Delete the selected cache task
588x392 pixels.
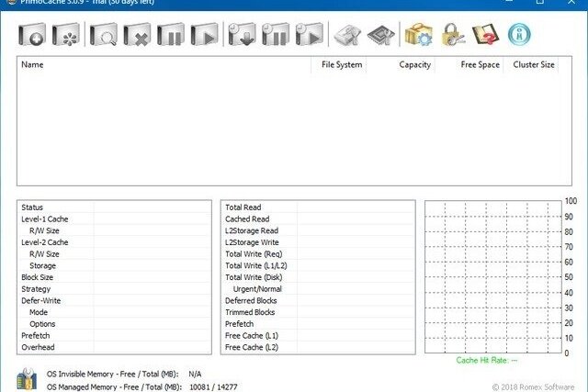tap(137, 35)
